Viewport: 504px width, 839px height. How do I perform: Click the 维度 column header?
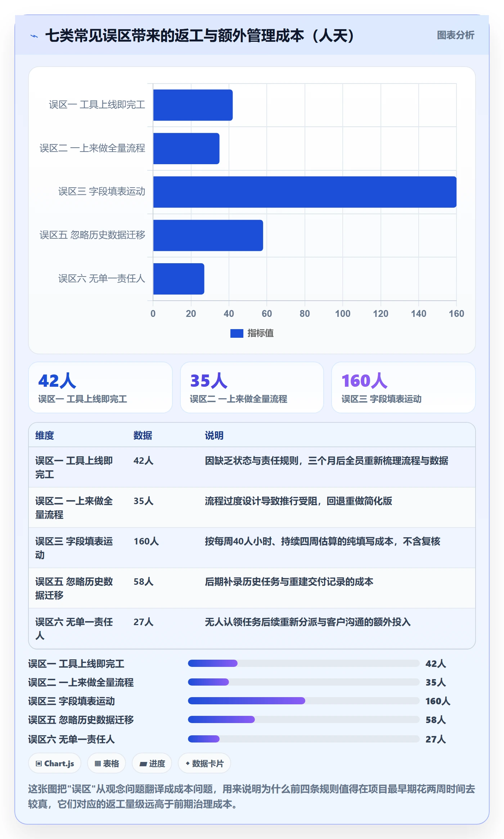[x=45, y=435]
